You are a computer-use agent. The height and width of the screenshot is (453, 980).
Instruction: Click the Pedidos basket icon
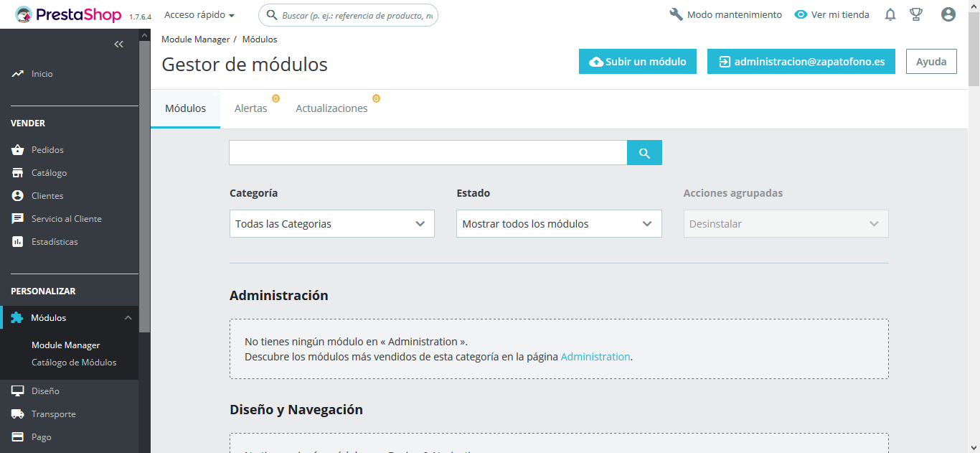point(18,150)
